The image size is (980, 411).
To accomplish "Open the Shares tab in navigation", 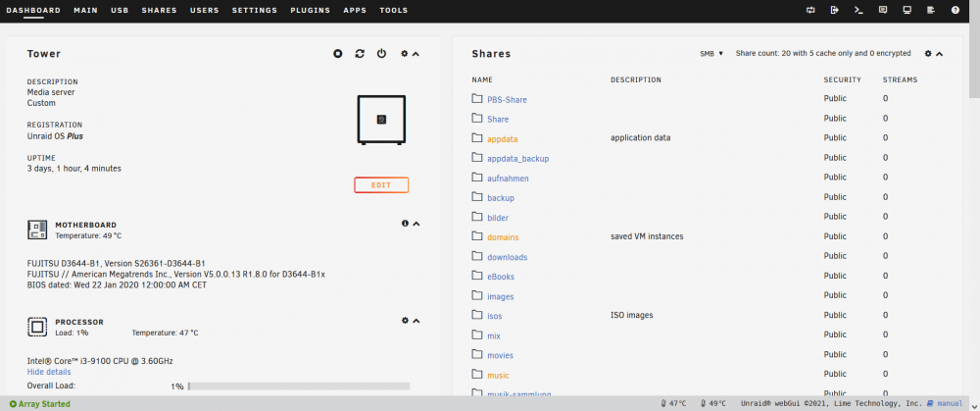I will (x=159, y=10).
